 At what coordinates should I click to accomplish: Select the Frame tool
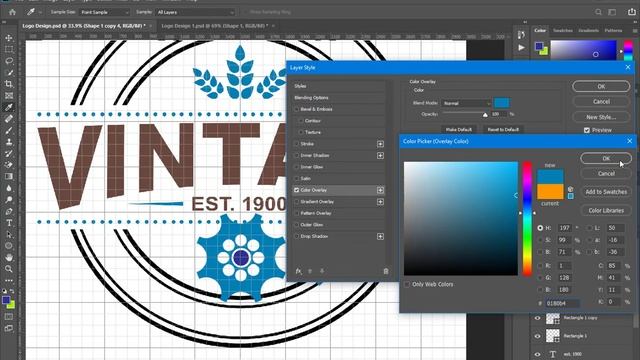click(x=9, y=96)
